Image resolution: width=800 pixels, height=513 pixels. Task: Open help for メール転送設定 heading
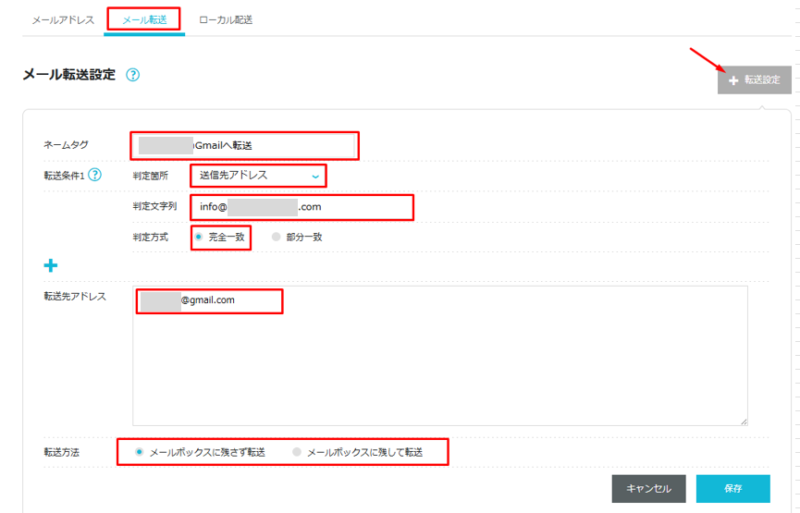133,75
